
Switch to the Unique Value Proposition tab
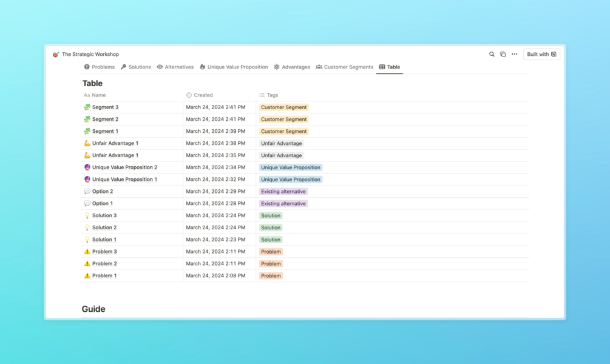[234, 67]
